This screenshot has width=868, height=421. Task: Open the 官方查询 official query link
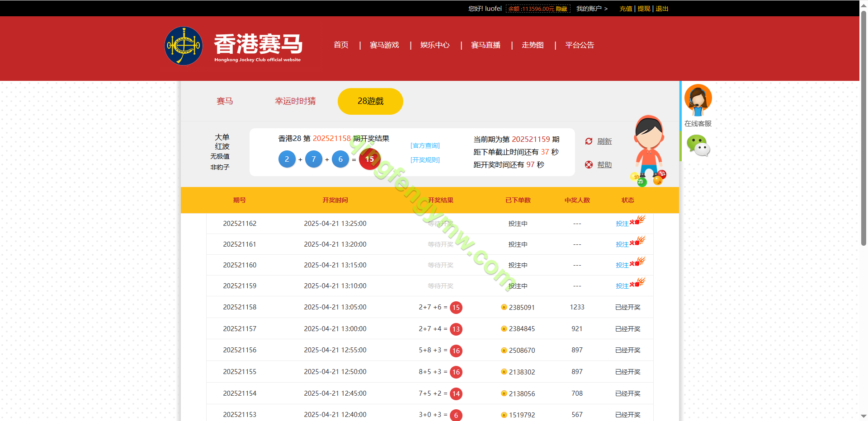click(x=425, y=145)
